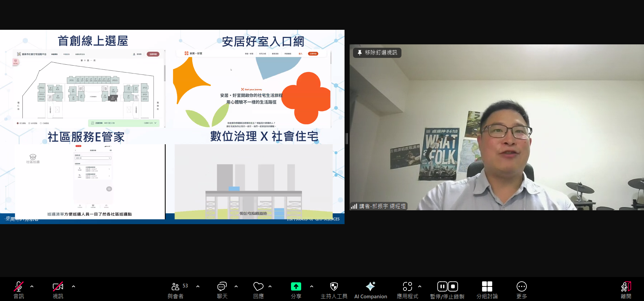The width and height of the screenshot is (644, 301).
Task: Click the green 分享 share screen icon
Action: [296, 287]
